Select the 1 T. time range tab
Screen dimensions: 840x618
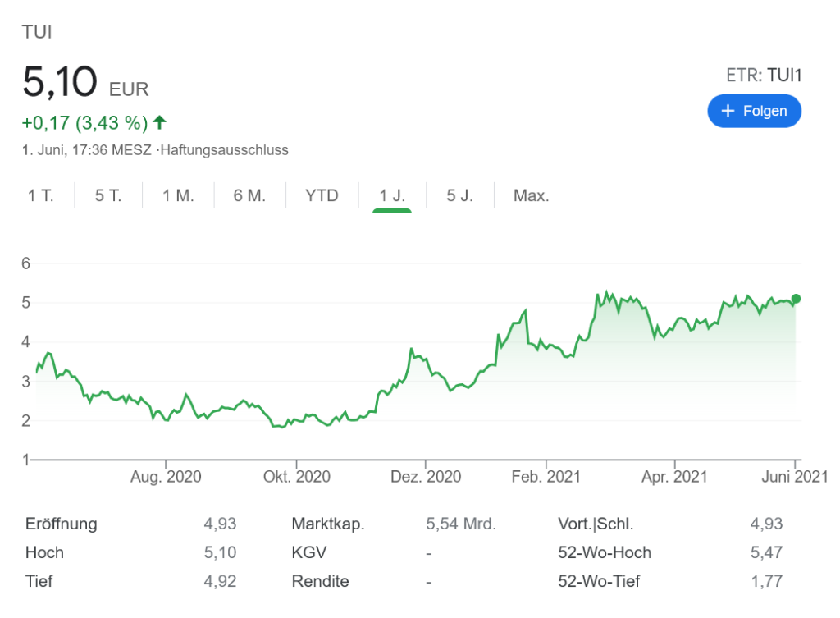(40, 195)
